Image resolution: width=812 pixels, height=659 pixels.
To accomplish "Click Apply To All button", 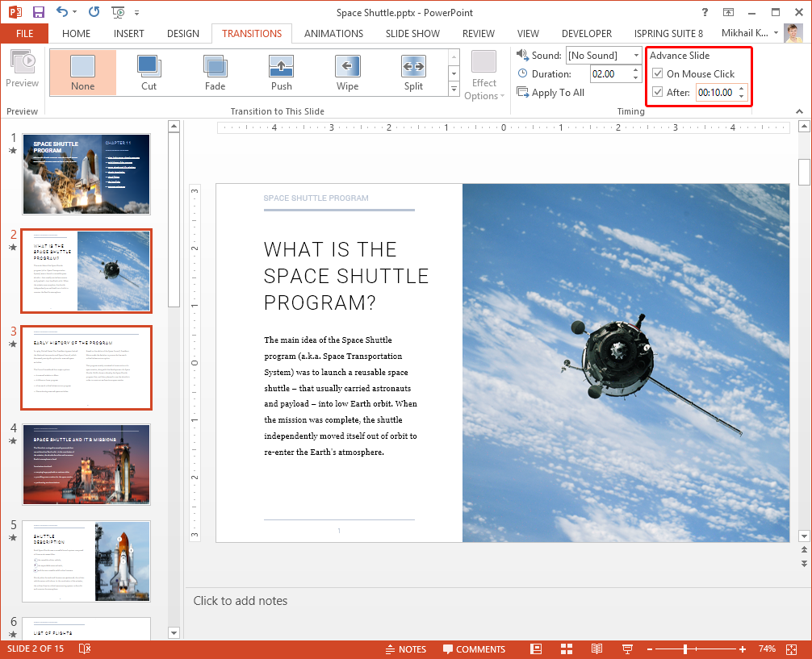I will (551, 93).
